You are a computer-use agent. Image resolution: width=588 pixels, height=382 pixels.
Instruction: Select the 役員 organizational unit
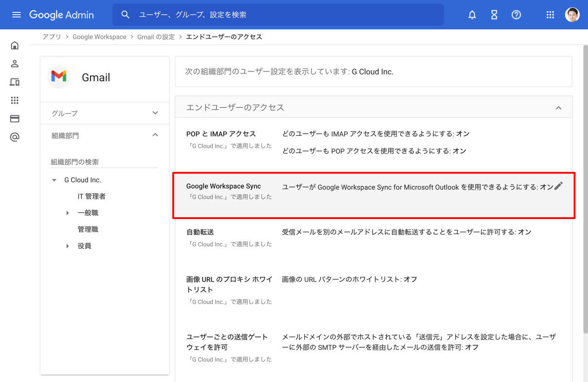click(x=85, y=246)
